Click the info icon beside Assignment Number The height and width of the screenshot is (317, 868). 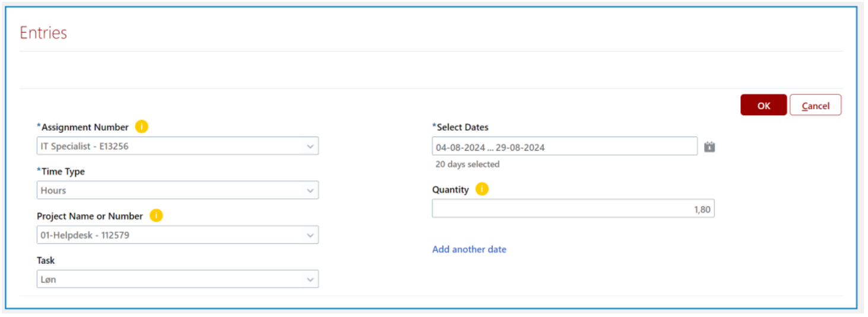point(141,126)
